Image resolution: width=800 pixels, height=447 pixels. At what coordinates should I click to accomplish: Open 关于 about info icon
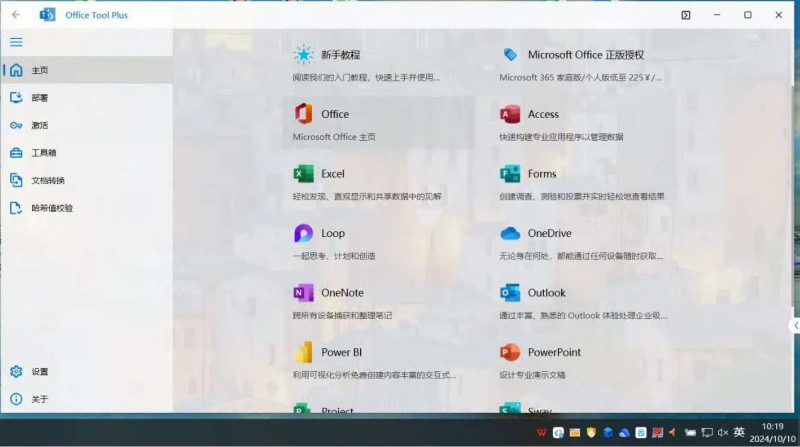pyautogui.click(x=16, y=399)
